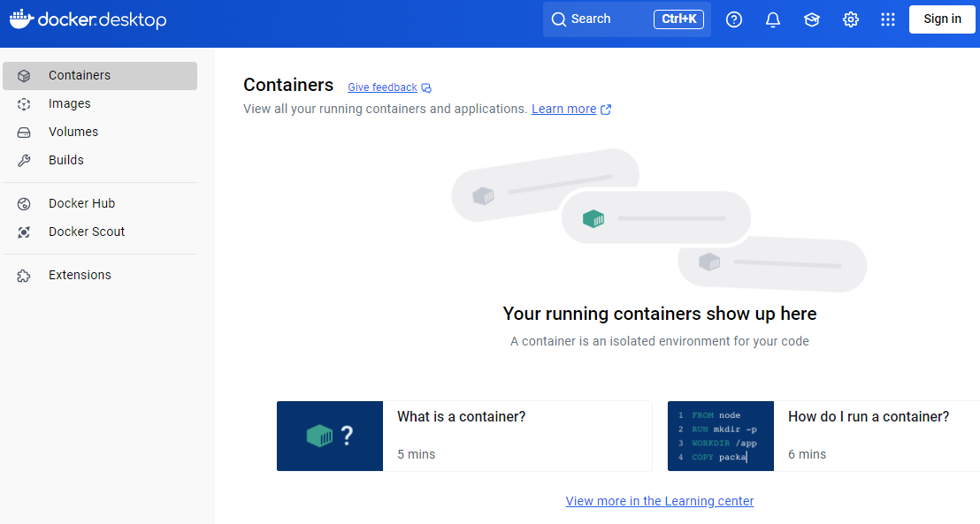
Task: Click the external link icon beside Learn more
Action: [606, 110]
